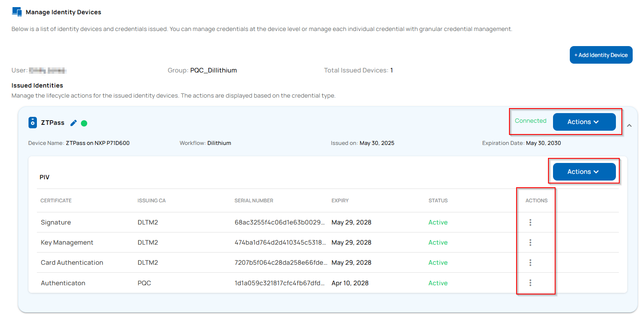The height and width of the screenshot is (315, 644).
Task: Open the kebab menu for Key Management certificate
Action: click(x=530, y=242)
